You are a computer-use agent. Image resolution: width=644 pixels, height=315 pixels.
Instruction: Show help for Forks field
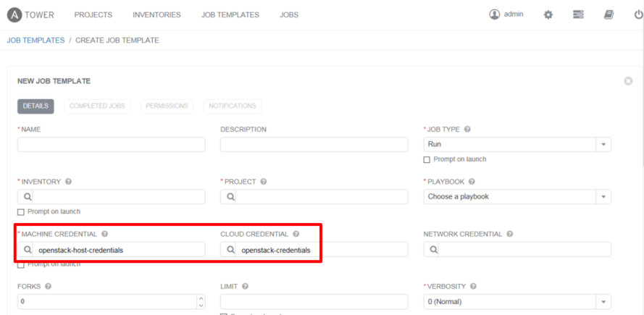[48, 286]
